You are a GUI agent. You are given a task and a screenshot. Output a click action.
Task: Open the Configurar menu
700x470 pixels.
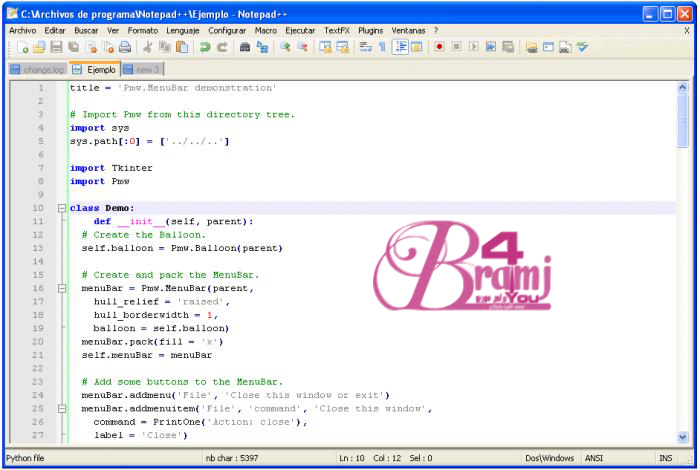(x=227, y=30)
